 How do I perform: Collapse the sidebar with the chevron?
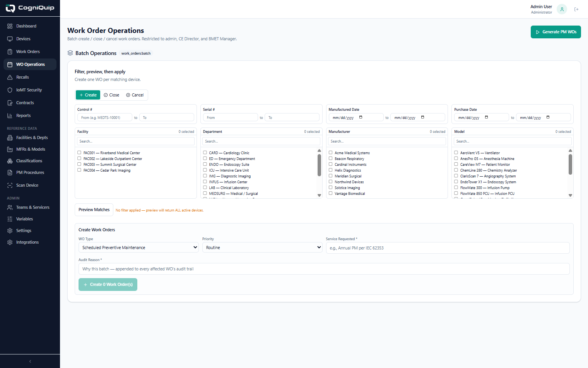(30, 361)
